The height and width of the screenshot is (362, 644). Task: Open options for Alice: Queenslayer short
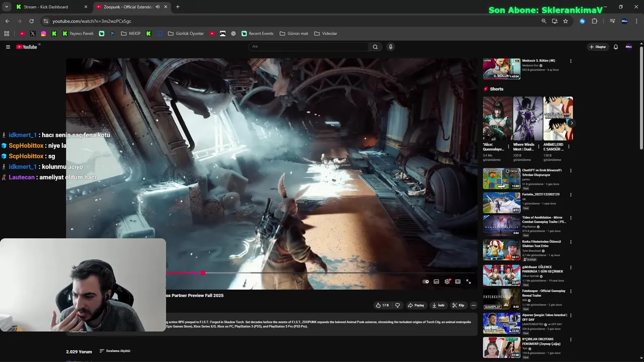coord(508,147)
